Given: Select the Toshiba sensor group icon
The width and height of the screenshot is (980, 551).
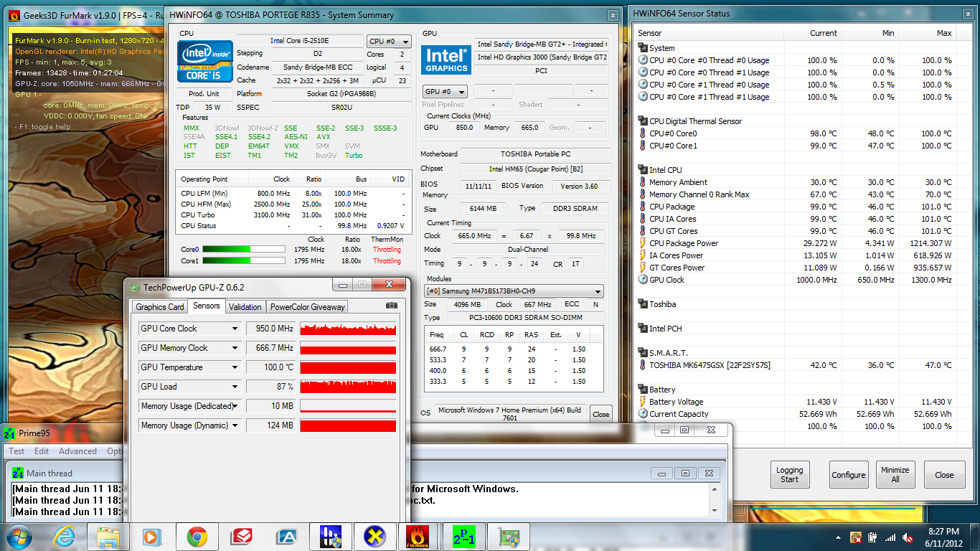Looking at the screenshot, I should click(x=643, y=304).
